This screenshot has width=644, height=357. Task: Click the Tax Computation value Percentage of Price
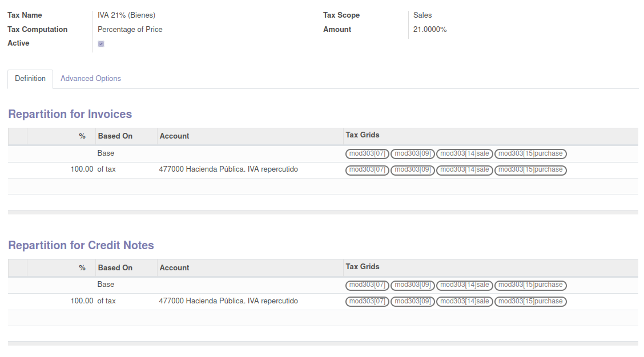[x=130, y=30]
